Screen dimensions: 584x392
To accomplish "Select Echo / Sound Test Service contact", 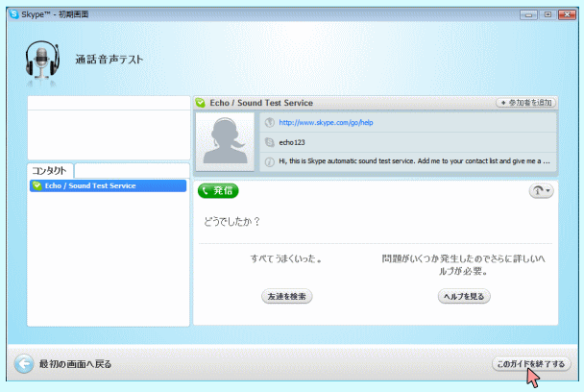I will coord(108,185).
